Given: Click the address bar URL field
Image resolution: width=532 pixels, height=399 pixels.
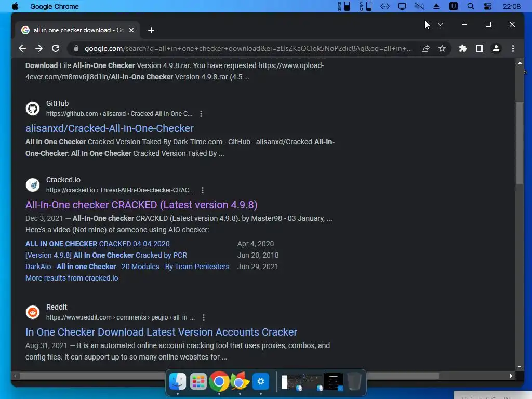Looking at the screenshot, I should [248, 48].
